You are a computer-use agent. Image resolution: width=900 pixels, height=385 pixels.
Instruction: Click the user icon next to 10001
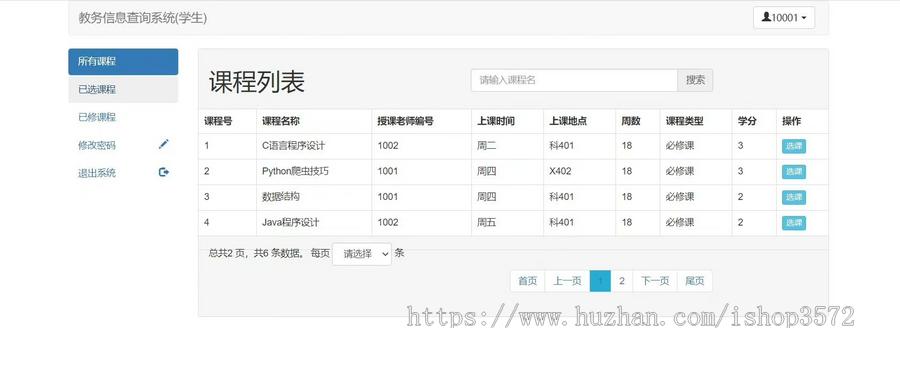pos(766,17)
